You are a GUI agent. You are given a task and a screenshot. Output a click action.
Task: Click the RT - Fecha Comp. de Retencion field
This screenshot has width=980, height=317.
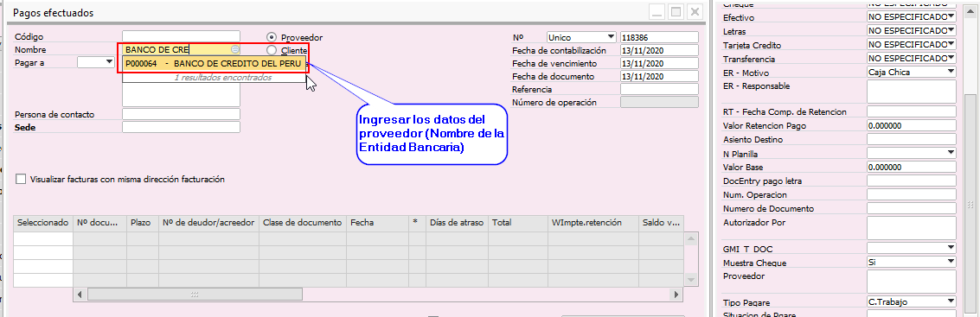[912, 111]
